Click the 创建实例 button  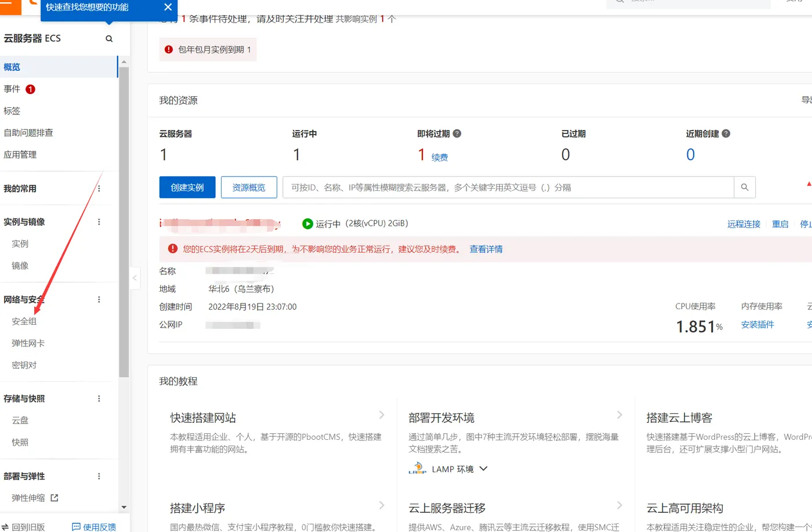pyautogui.click(x=187, y=187)
